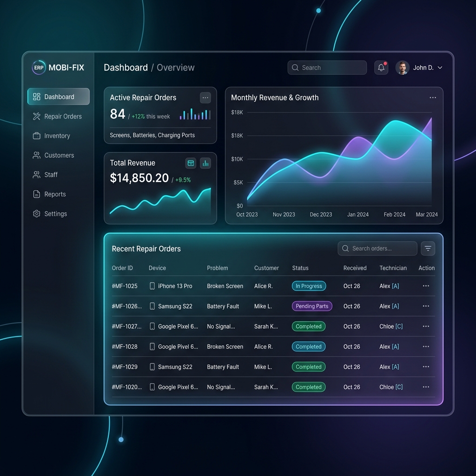
Task: Click Completed badge for #MF-1028
Action: (309, 347)
